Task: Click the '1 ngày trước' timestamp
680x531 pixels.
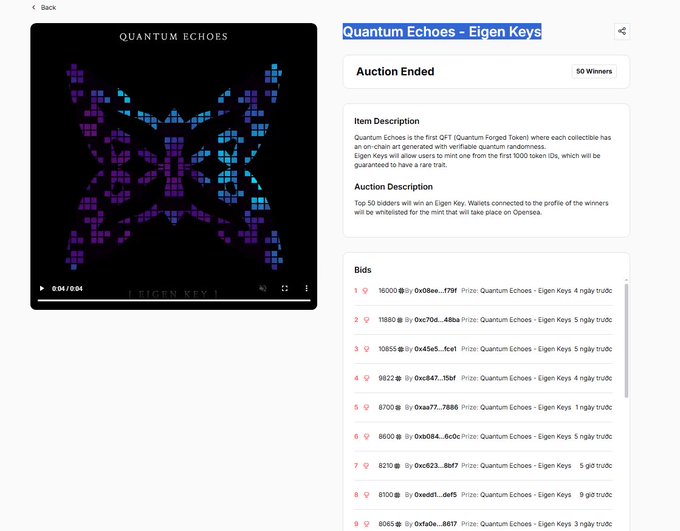Action: click(x=593, y=407)
